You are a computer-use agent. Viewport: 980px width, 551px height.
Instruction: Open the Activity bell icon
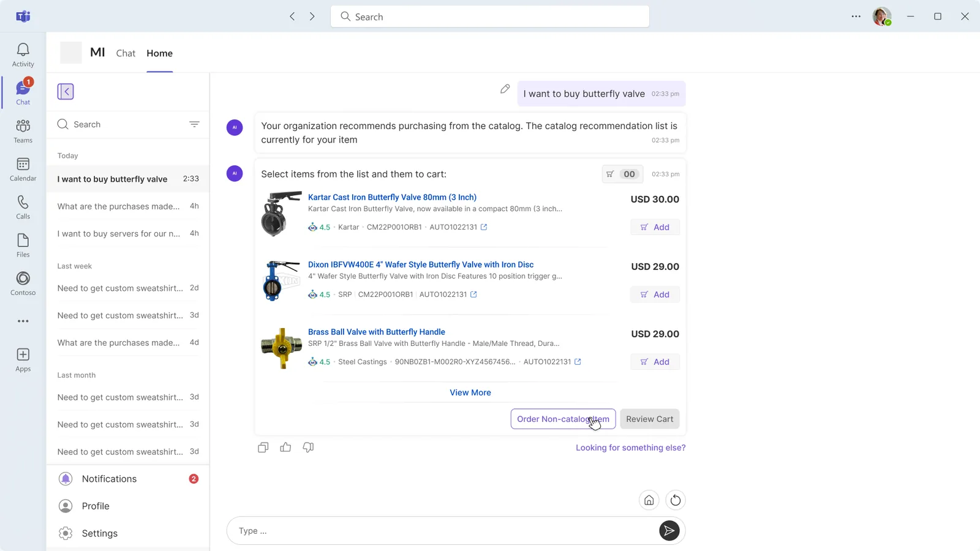tap(23, 54)
